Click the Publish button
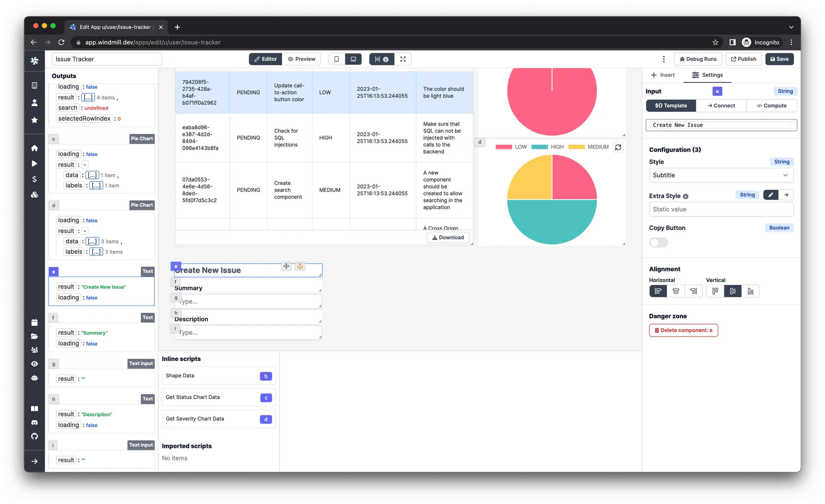This screenshot has width=825, height=504. click(744, 59)
